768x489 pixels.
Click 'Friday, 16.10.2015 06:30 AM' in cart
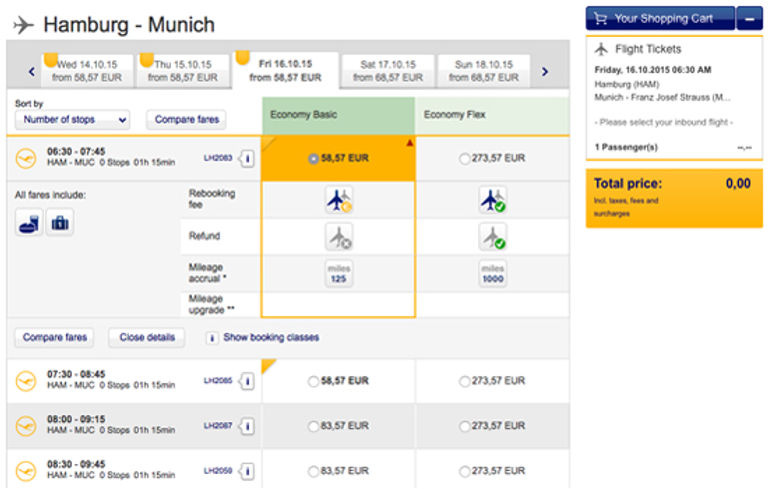click(653, 70)
